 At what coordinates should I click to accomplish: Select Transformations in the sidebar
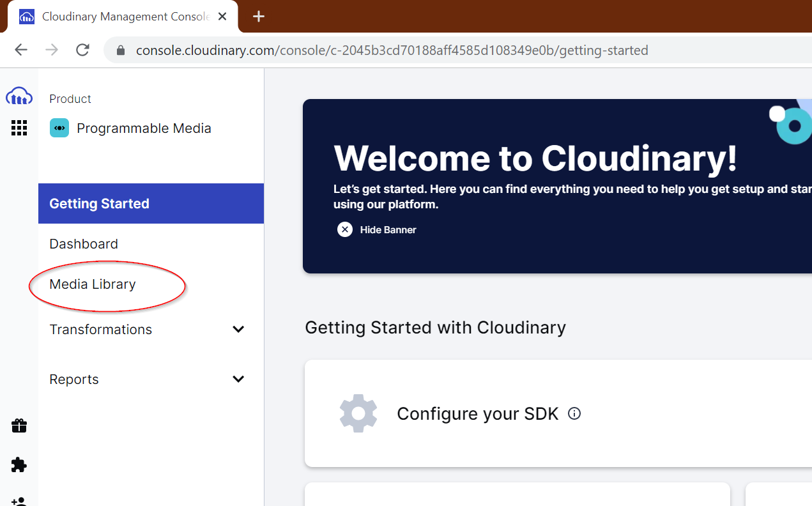coord(101,330)
